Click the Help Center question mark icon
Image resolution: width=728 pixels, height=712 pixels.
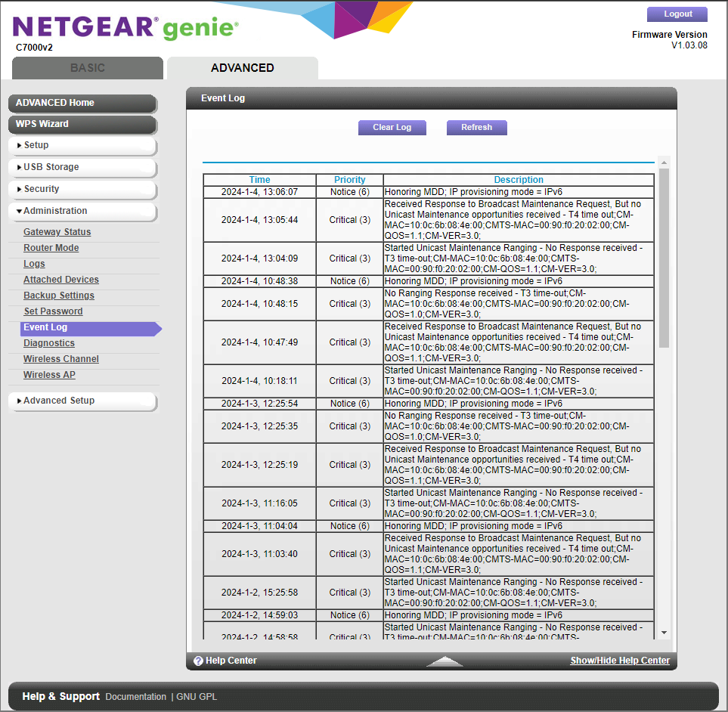click(198, 660)
